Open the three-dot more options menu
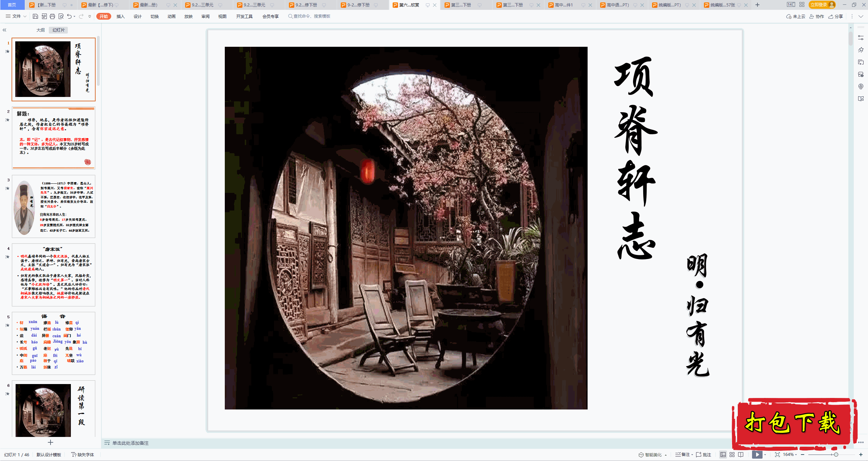The height and width of the screenshot is (461, 868). click(x=852, y=16)
